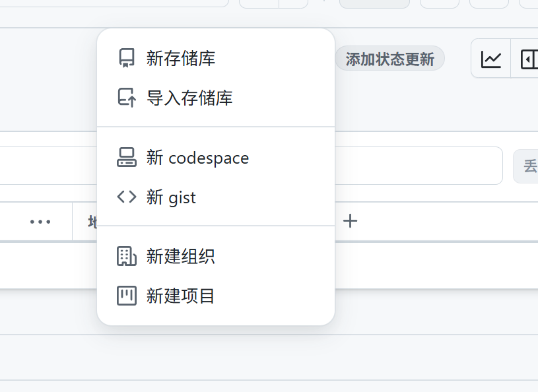Open the insights line chart icon
The image size is (538, 392).
coord(491,59)
